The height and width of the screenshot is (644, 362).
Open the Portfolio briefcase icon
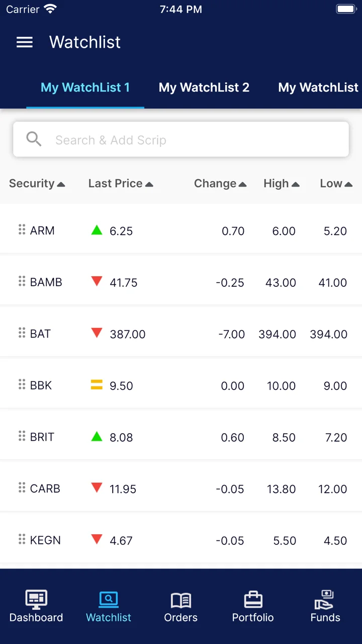click(x=253, y=600)
